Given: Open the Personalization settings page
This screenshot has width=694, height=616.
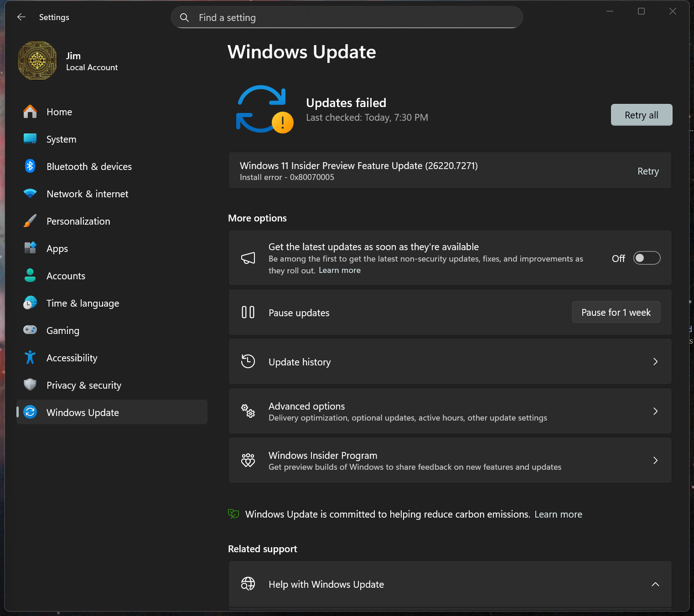Looking at the screenshot, I should point(112,221).
